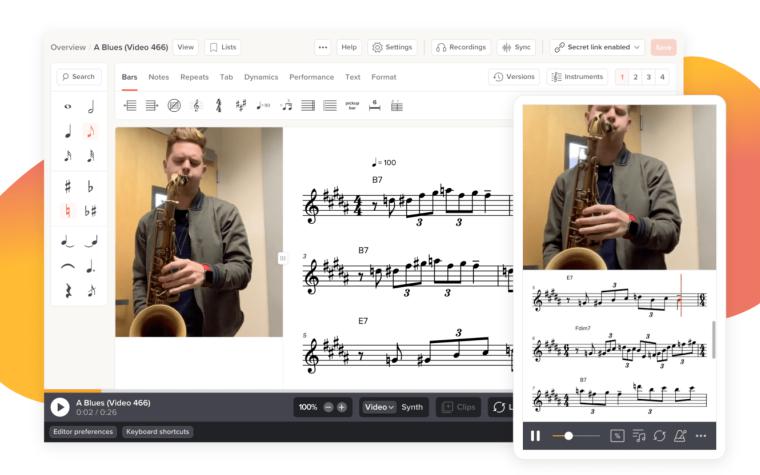Insert a quarter rest
This screenshot has width=760, height=475.
pos(67,291)
